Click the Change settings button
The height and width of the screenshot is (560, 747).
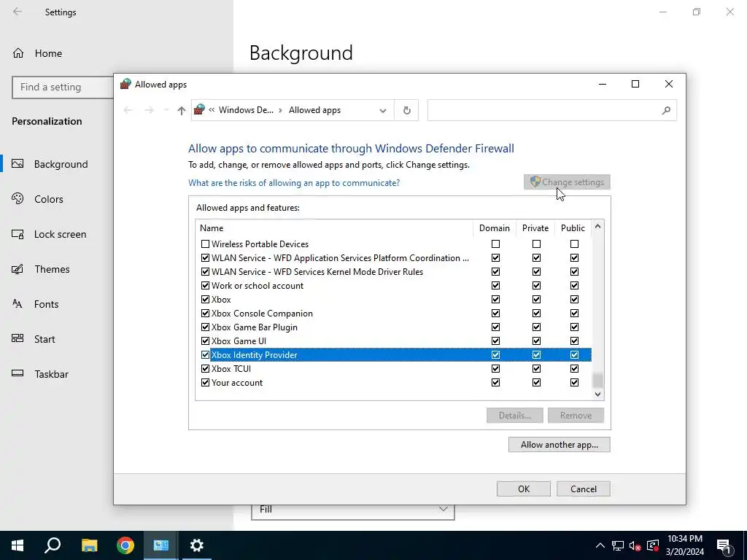point(567,182)
